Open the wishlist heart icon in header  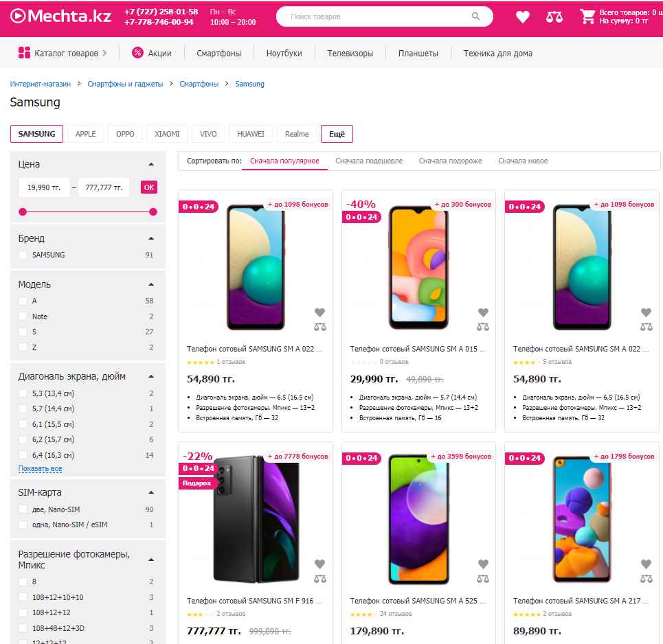pos(523,17)
